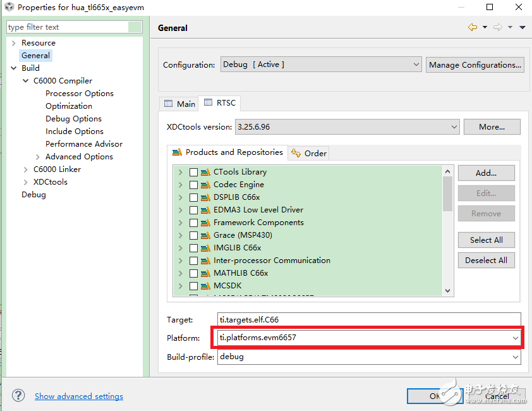Screen dimensions: 532x411
Task: Click the help question mark icon
Action: tap(18, 395)
